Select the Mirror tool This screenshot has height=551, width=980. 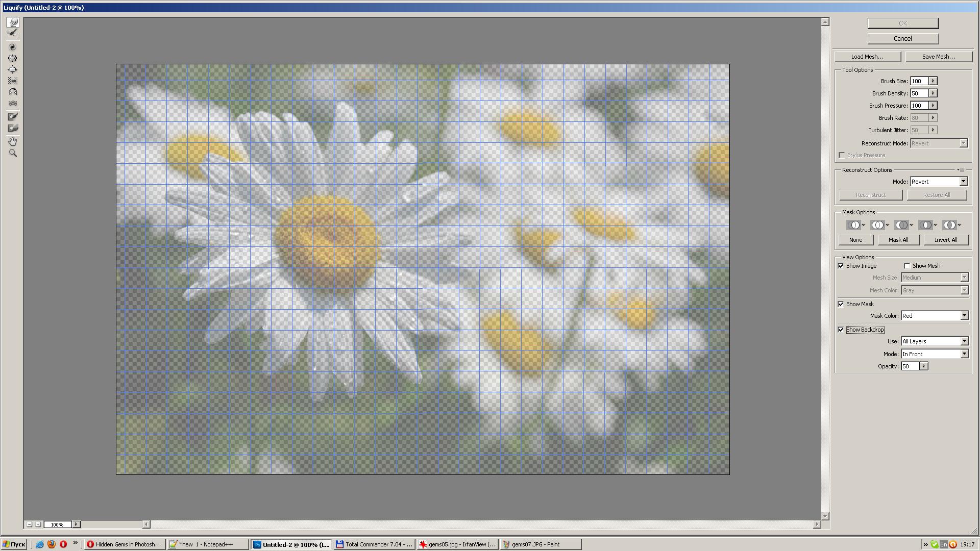coord(13,92)
